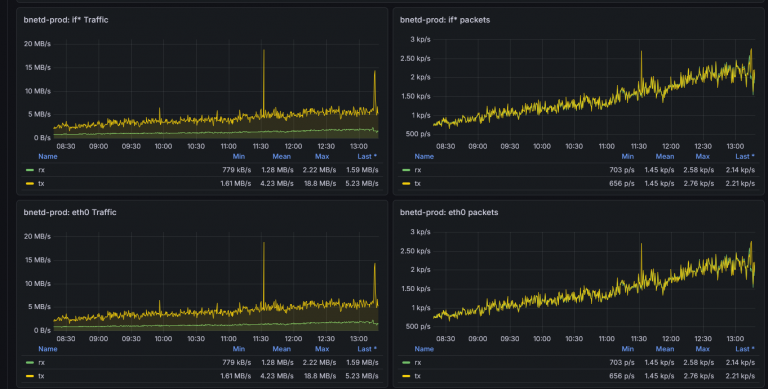Click tx color swatch in if* packets legend
Screen dimensions: 768x389
pyautogui.click(x=406, y=184)
